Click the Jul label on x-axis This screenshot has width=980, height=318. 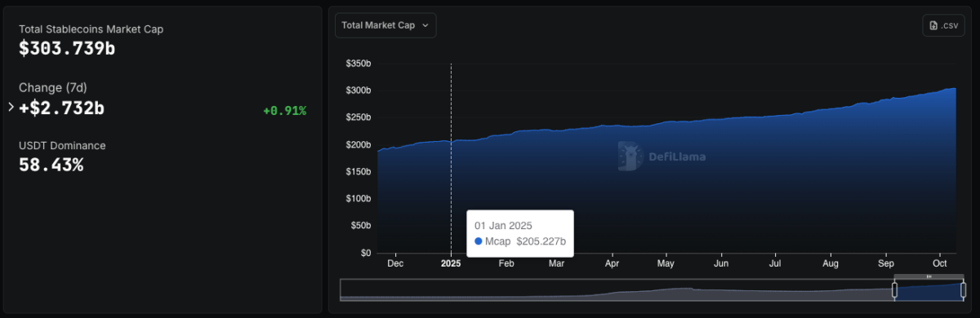click(775, 264)
